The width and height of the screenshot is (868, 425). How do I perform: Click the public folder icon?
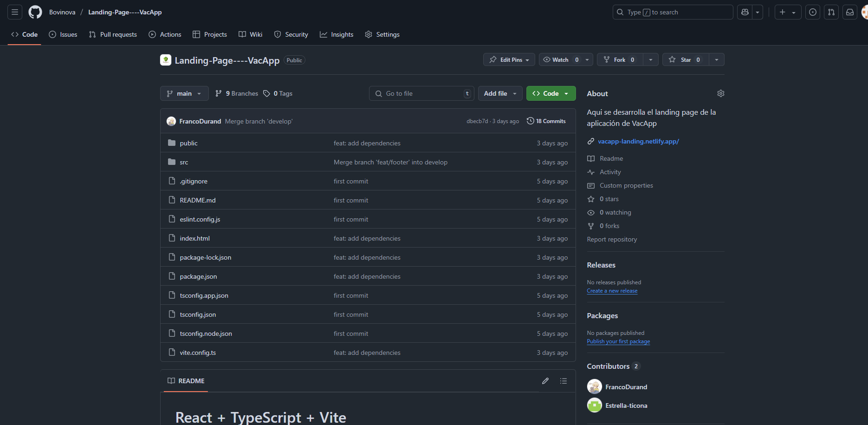172,143
